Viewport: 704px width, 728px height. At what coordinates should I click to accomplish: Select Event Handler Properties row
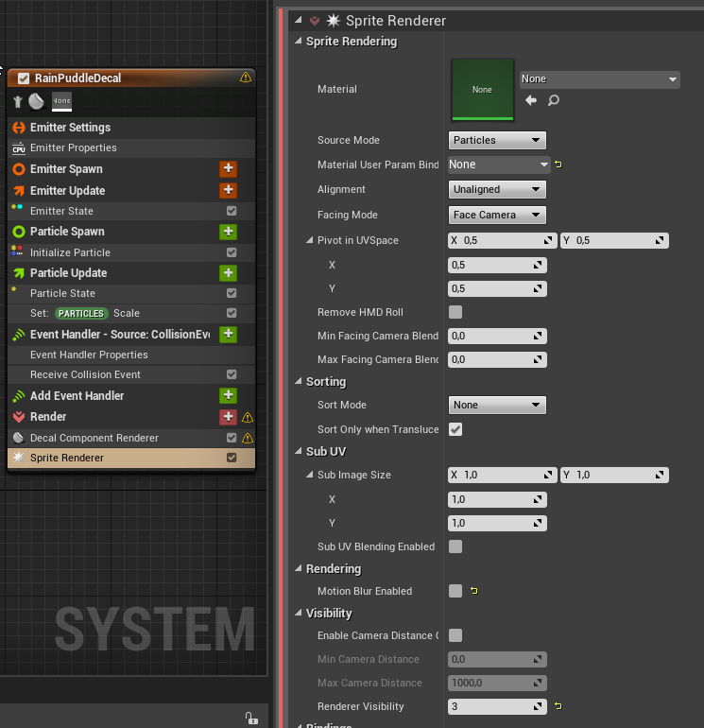click(131, 355)
